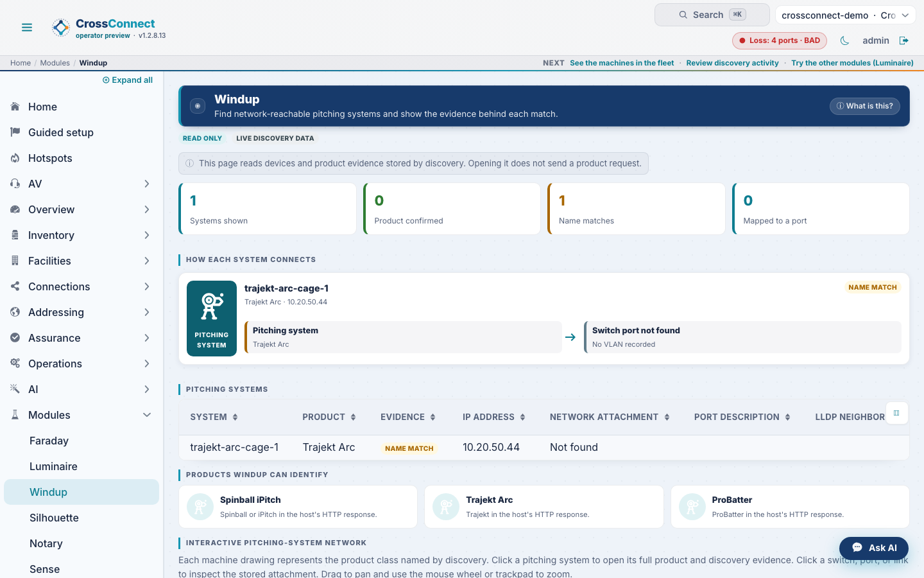
Task: Click the Loss: 4 ports BAD badge
Action: (780, 40)
